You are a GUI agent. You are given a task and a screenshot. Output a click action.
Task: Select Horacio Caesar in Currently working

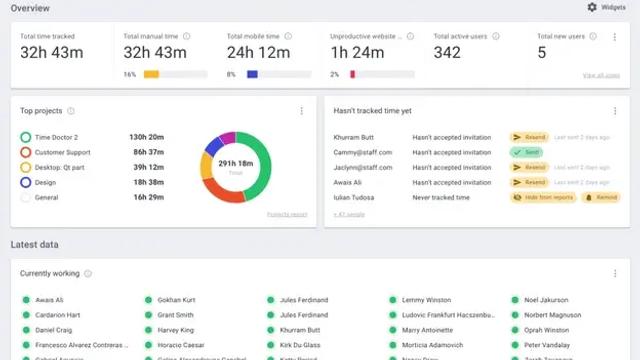click(181, 345)
